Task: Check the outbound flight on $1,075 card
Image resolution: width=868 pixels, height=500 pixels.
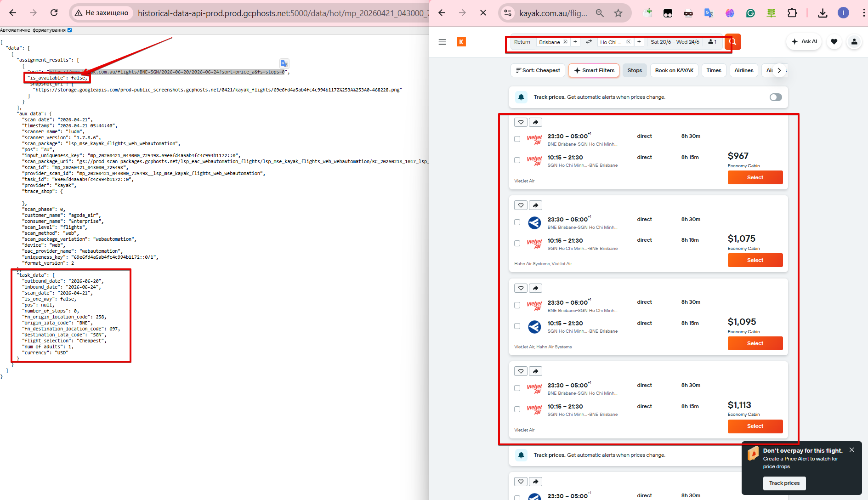Action: coord(517,222)
